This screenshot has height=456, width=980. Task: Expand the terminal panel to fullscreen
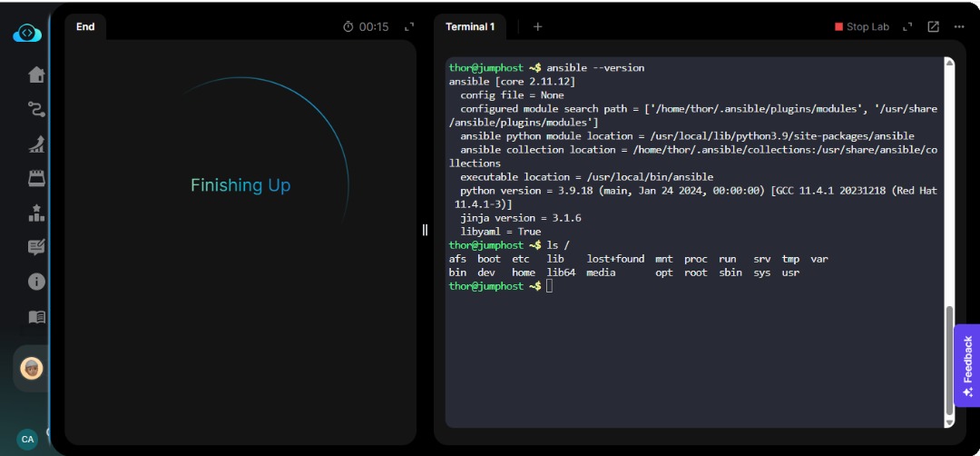(908, 27)
